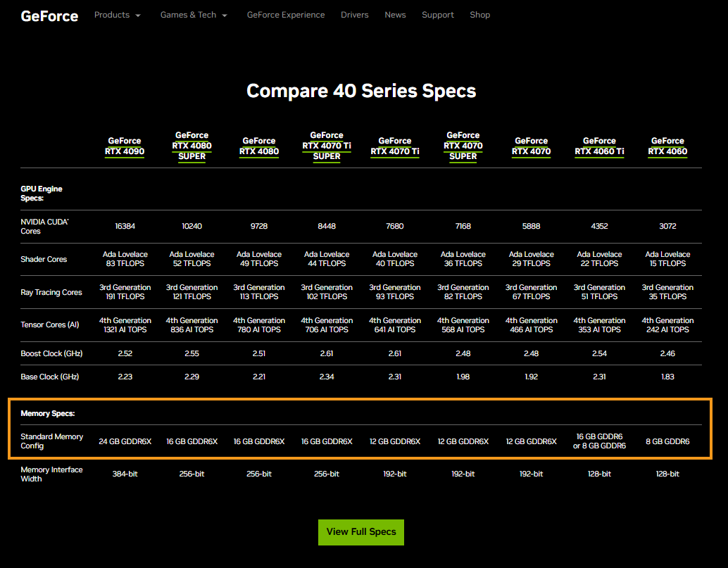Screen dimensions: 728x568
Task: Click the 'NVIDIA CUDA Cores' row label
Action: 44,227
